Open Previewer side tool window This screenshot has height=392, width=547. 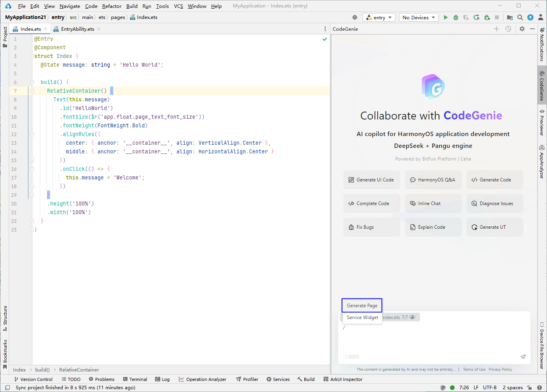(x=542, y=123)
